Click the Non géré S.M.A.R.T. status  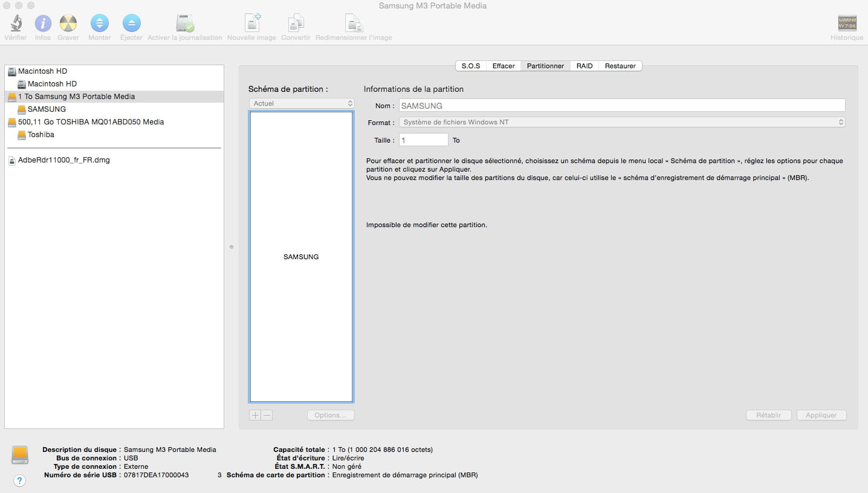[x=347, y=466]
